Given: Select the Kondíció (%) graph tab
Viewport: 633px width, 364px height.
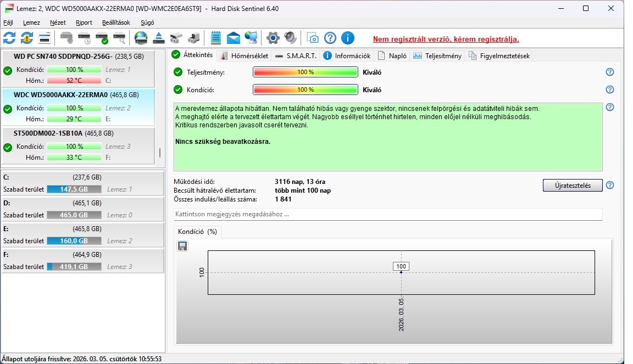Looking at the screenshot, I should 197,232.
